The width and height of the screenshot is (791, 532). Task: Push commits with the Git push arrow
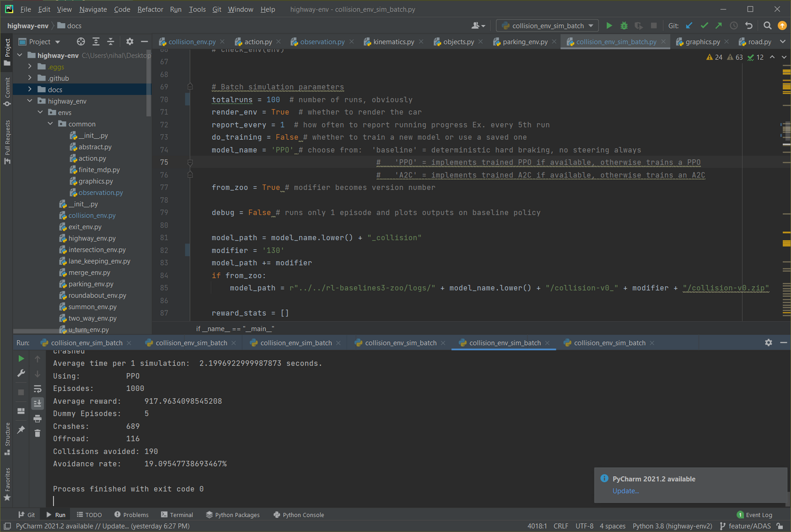click(x=718, y=26)
